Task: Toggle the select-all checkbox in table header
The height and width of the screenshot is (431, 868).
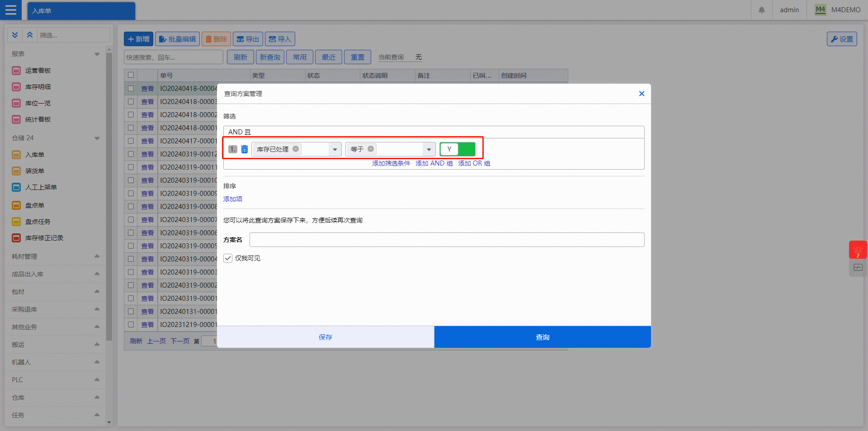Action: [x=131, y=75]
